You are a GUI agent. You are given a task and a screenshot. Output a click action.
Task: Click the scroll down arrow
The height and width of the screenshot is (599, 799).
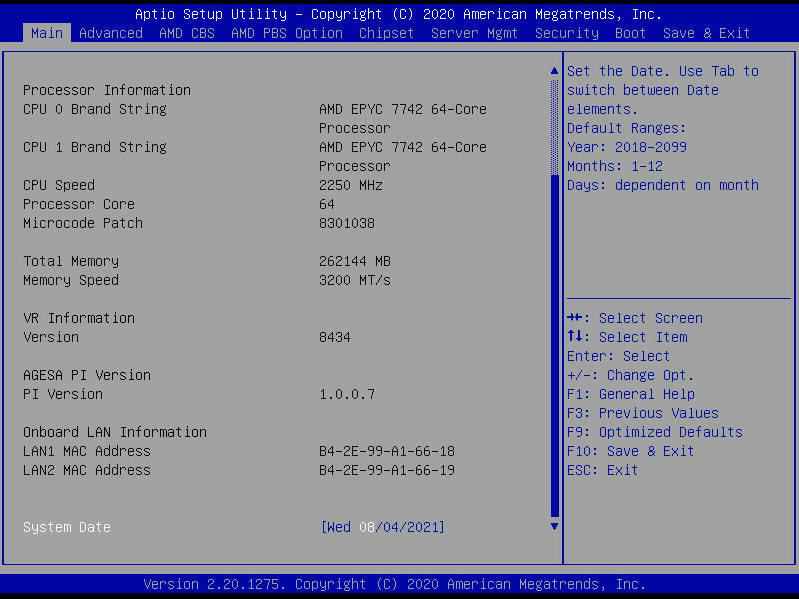(554, 526)
